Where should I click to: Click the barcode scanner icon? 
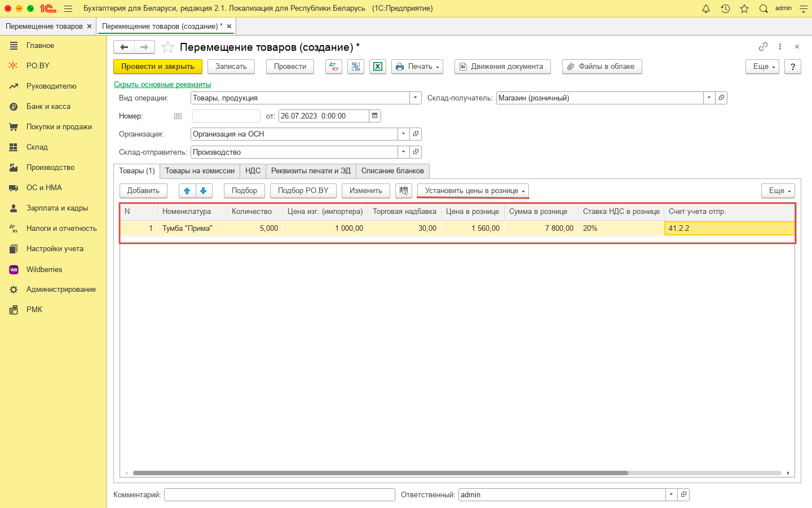404,191
